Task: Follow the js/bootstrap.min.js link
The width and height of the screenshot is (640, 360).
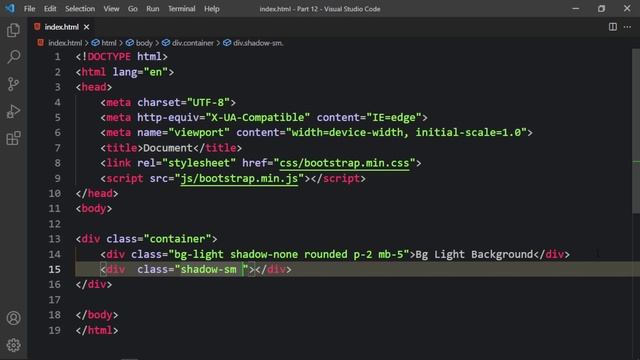Action: (x=239, y=178)
